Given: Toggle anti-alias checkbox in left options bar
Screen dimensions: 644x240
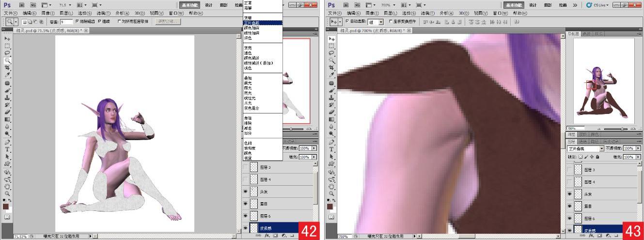Looking at the screenshot, I should [77, 22].
